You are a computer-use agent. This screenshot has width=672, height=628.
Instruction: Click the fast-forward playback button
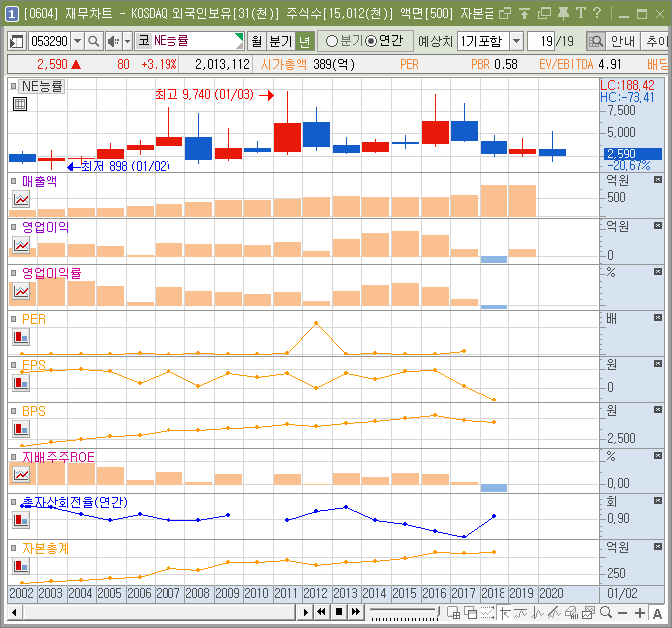pos(356,612)
